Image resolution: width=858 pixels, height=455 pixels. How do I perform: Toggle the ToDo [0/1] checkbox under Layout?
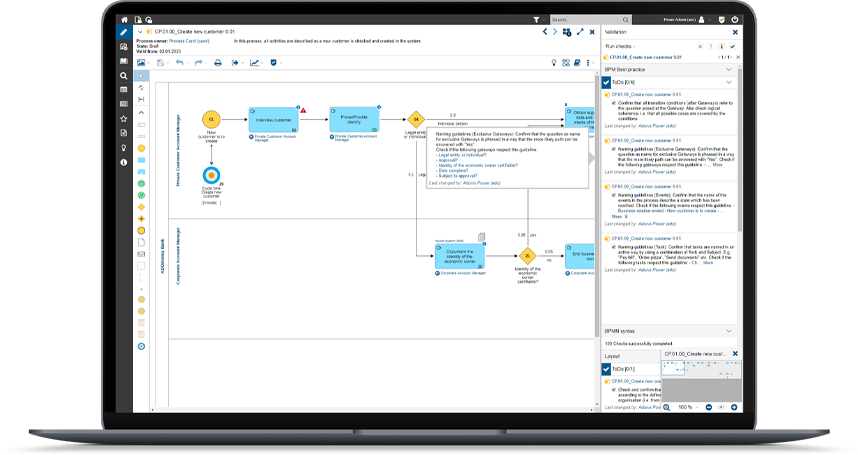[606, 369]
